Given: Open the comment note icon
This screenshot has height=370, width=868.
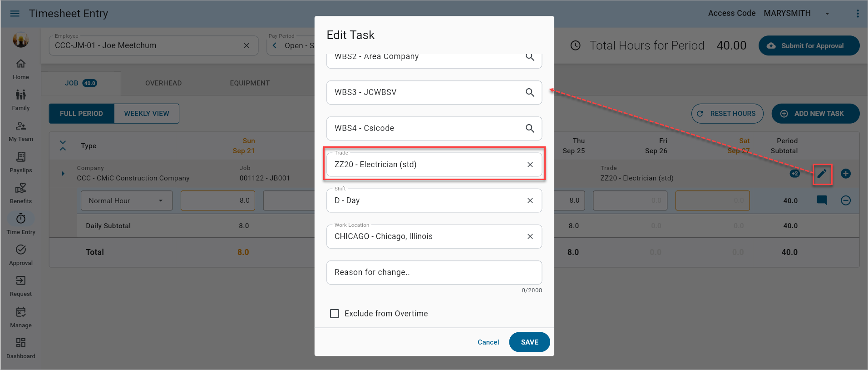Looking at the screenshot, I should tap(822, 200).
